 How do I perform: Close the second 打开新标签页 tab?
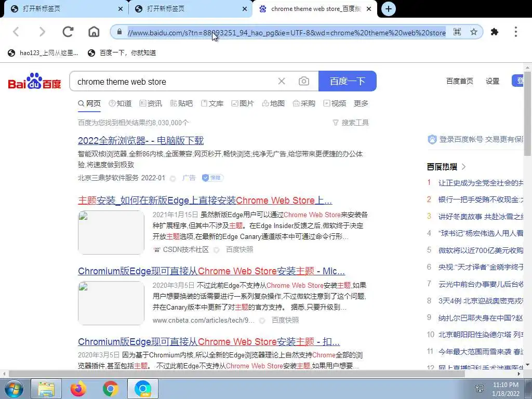[245, 9]
